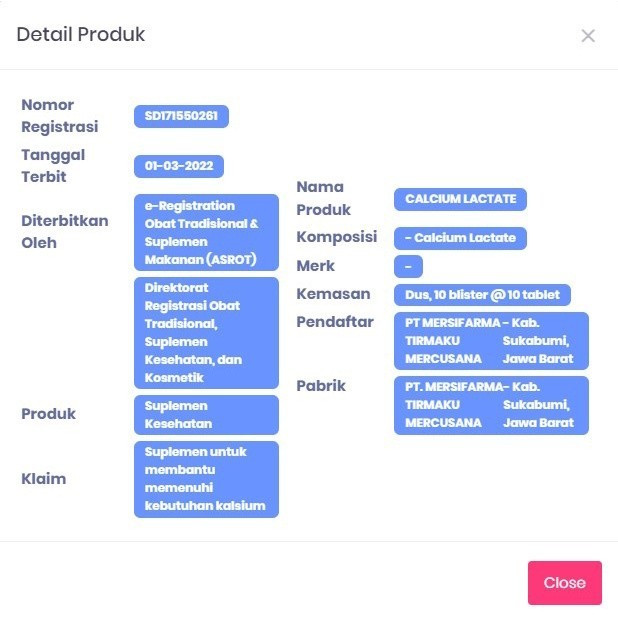Click the Pabrik manufacturer badge
The image size is (618, 618).
pyautogui.click(x=491, y=405)
